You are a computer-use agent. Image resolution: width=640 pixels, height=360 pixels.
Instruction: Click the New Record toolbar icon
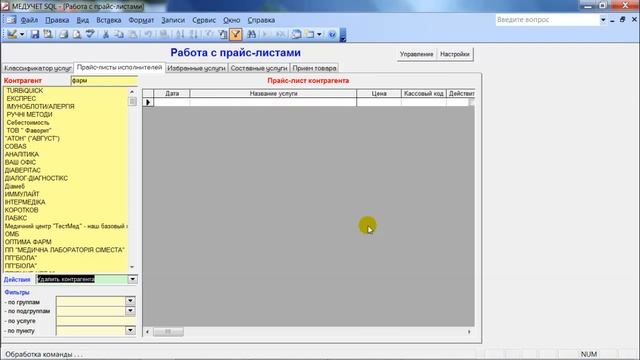(x=266, y=34)
